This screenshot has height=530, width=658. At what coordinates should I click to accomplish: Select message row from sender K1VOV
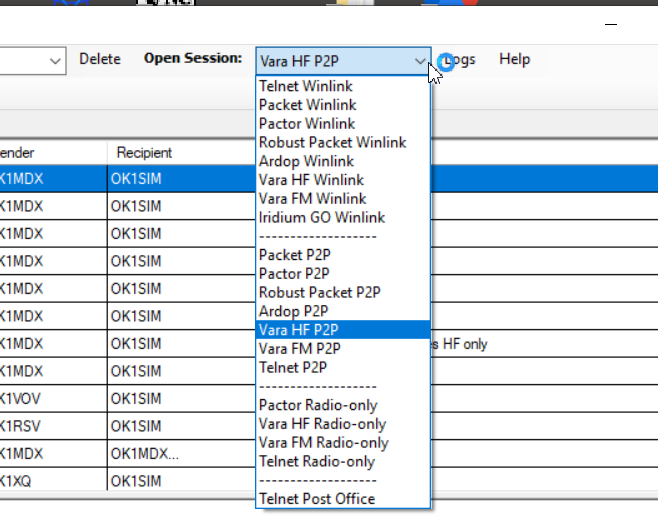point(329,399)
